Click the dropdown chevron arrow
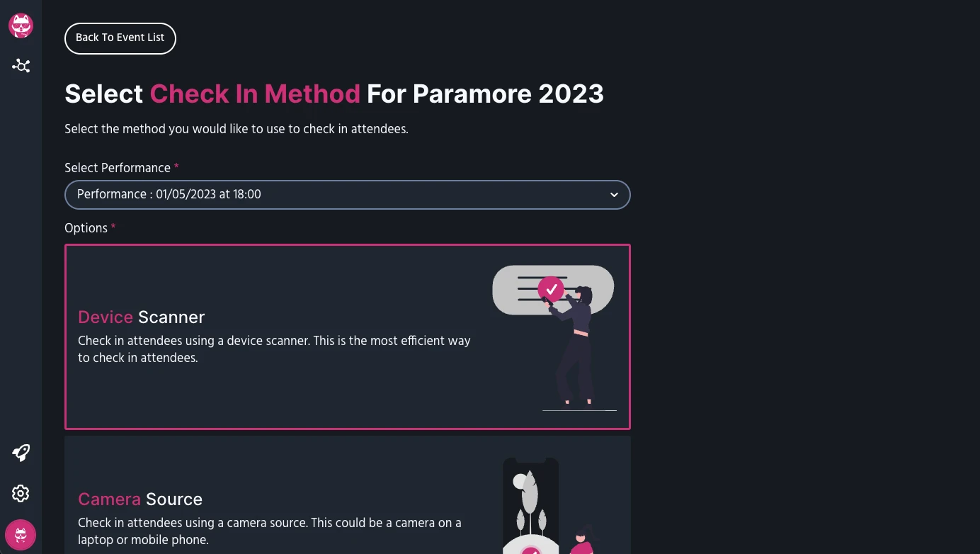Image resolution: width=980 pixels, height=554 pixels. click(x=614, y=195)
